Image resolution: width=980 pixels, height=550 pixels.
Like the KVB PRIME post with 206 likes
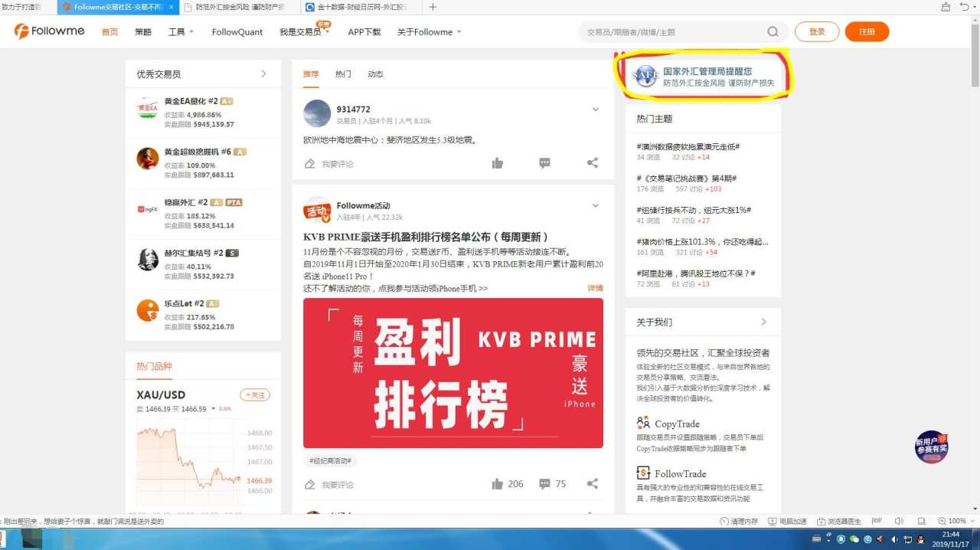[498, 484]
